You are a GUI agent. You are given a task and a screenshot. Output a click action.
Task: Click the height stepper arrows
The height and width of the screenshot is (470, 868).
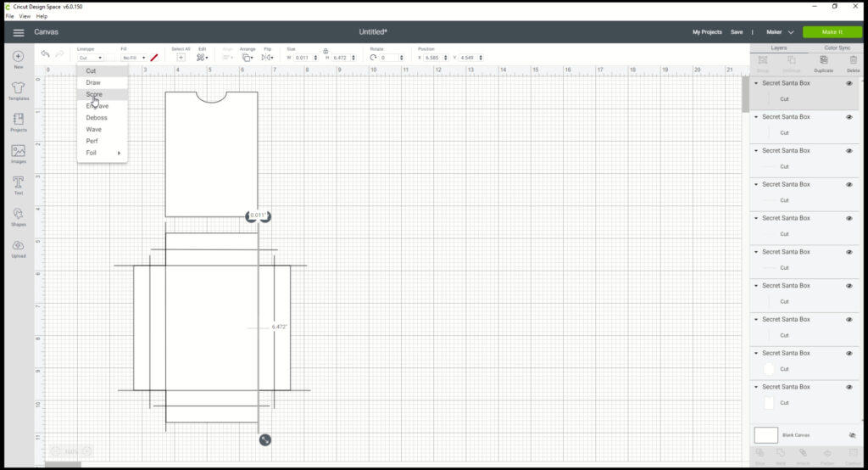pyautogui.click(x=353, y=58)
